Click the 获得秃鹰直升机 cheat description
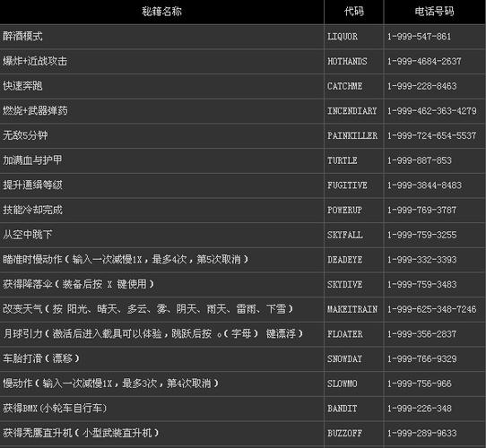The height and width of the screenshot is (448, 486). (x=81, y=433)
